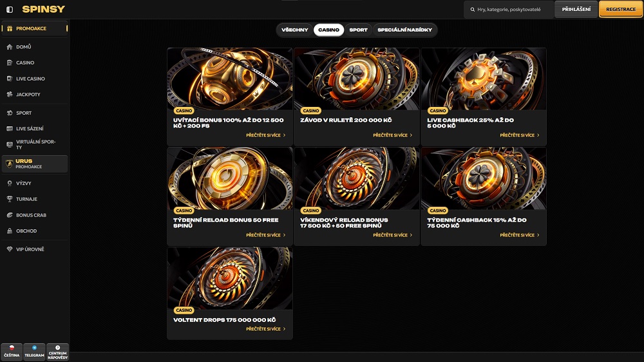Collapse the sidebar with the panel toggle icon
The image size is (644, 362).
10,9
